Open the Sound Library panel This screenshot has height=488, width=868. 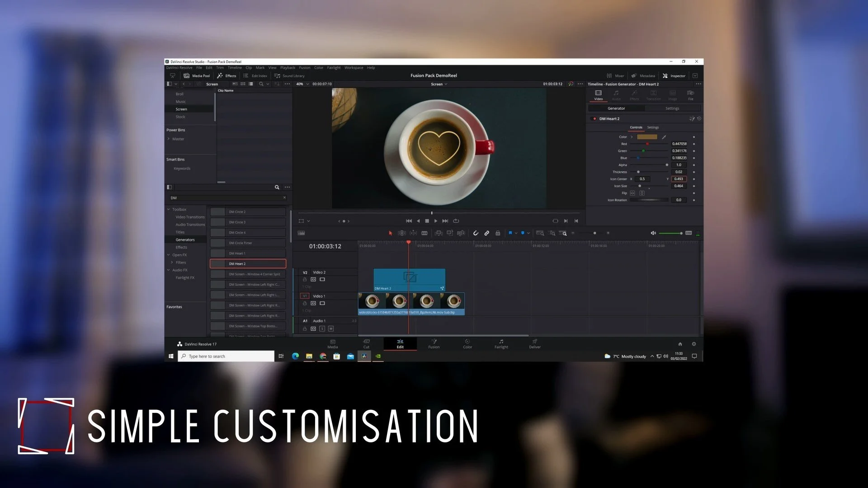point(289,76)
